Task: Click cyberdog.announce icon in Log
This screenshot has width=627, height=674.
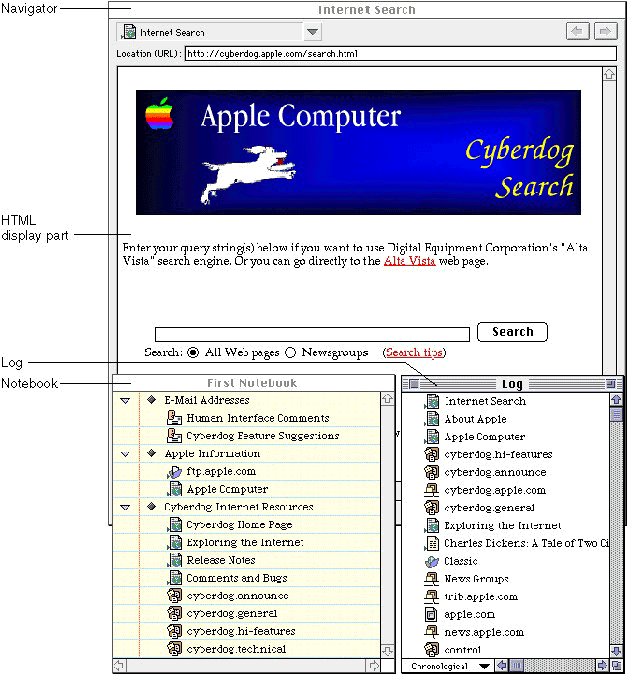Action: (431, 472)
